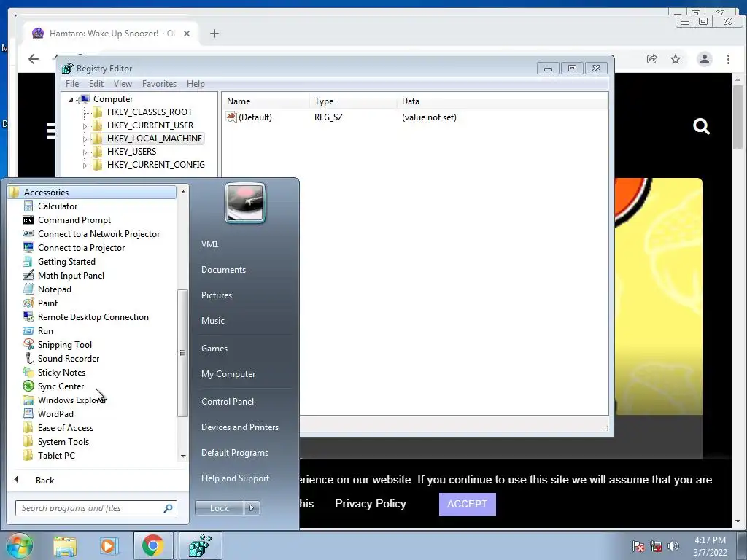This screenshot has width=747, height=560.
Task: Expand Ease of Access folder
Action: (65, 427)
